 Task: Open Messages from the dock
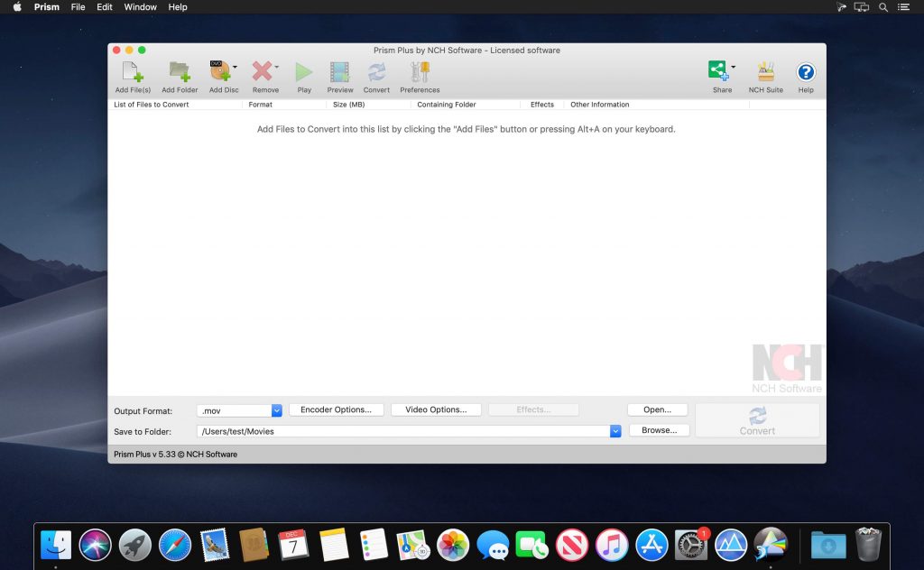[493, 545]
